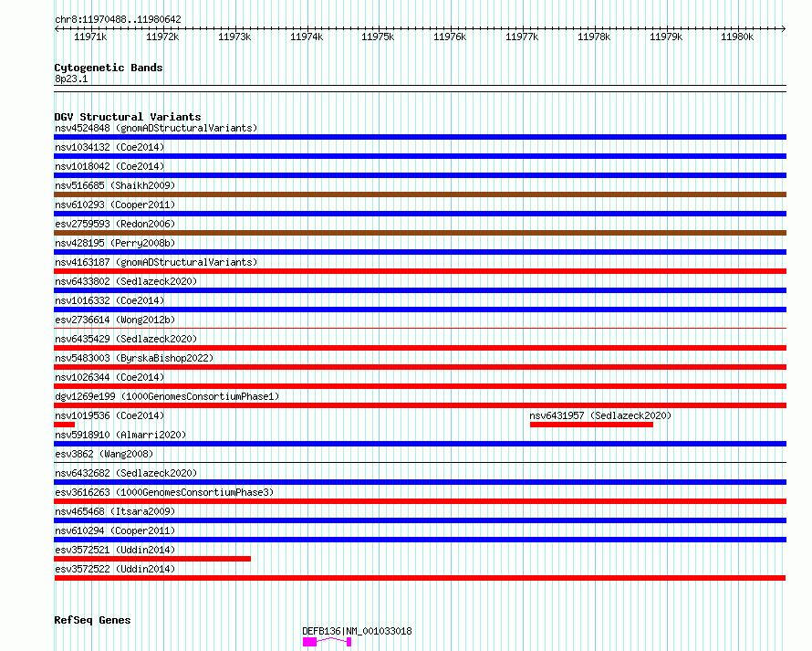Click the 11974k ruler tick label

coord(306,37)
